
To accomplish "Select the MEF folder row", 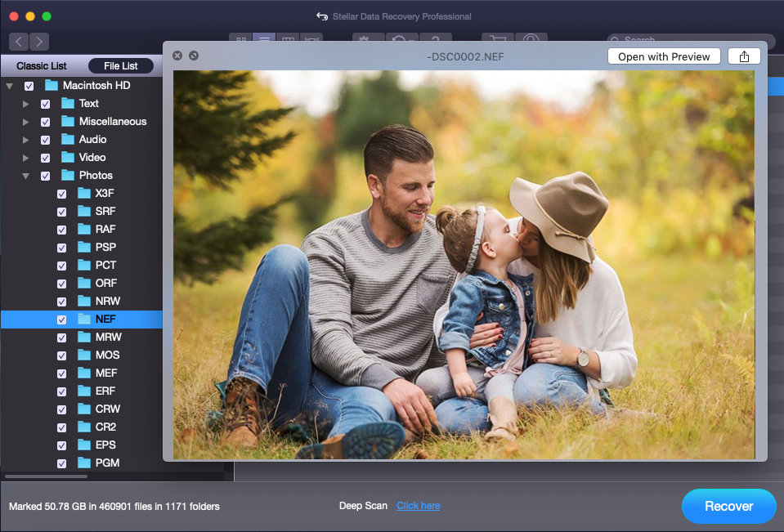I will (x=82, y=373).
